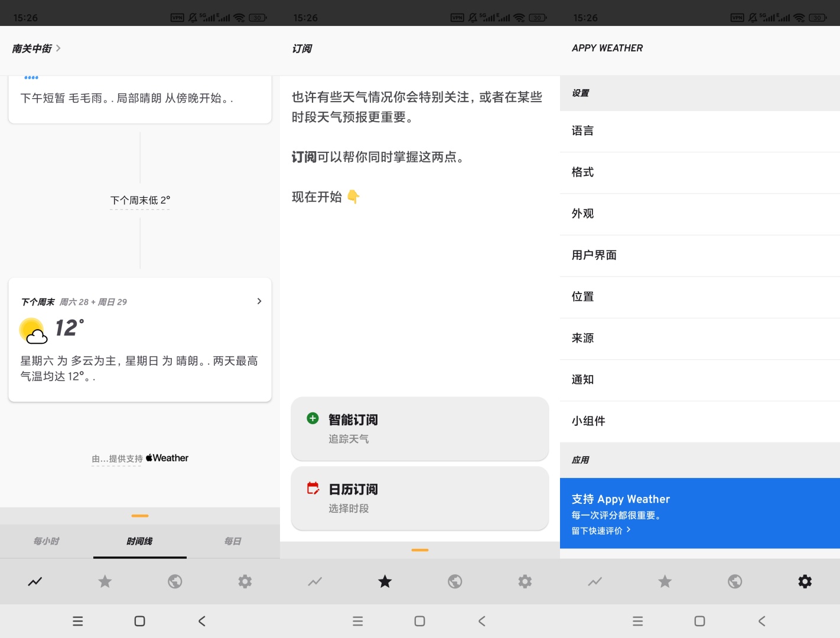Tap the active star icon in middle screen
Image resolution: width=840 pixels, height=638 pixels.
tap(385, 582)
